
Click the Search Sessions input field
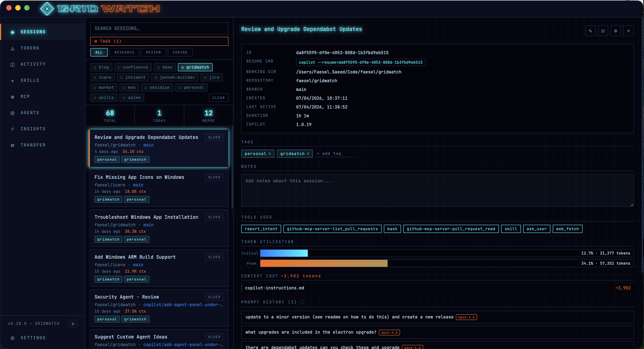[159, 28]
